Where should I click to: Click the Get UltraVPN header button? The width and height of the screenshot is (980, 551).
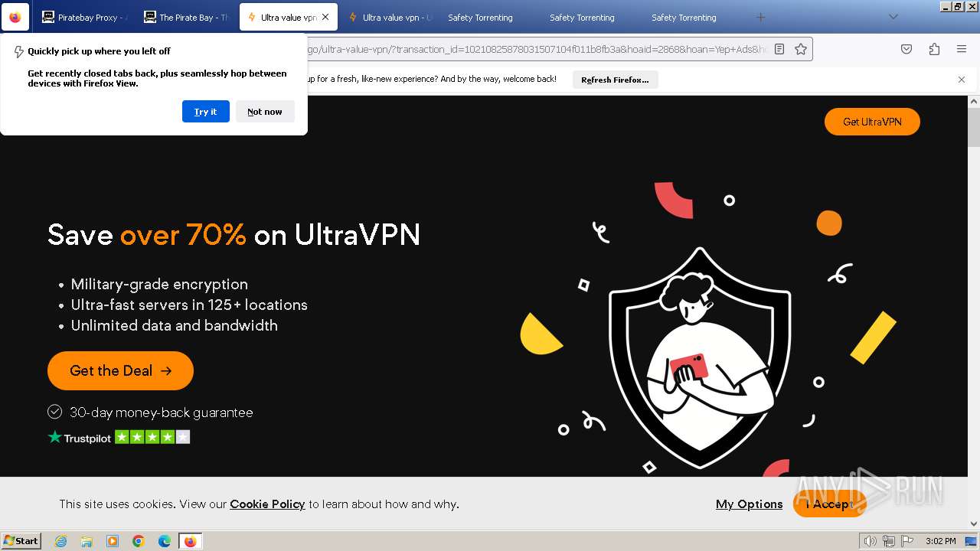[x=872, y=122]
